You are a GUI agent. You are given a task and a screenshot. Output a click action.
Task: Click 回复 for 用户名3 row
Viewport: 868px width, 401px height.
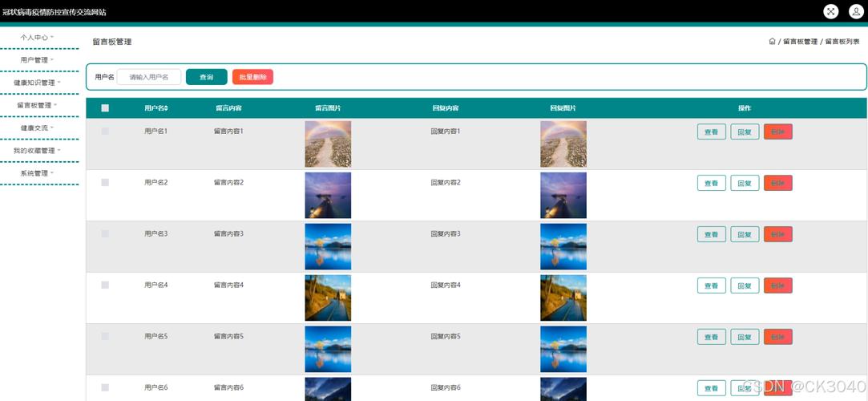click(x=745, y=234)
